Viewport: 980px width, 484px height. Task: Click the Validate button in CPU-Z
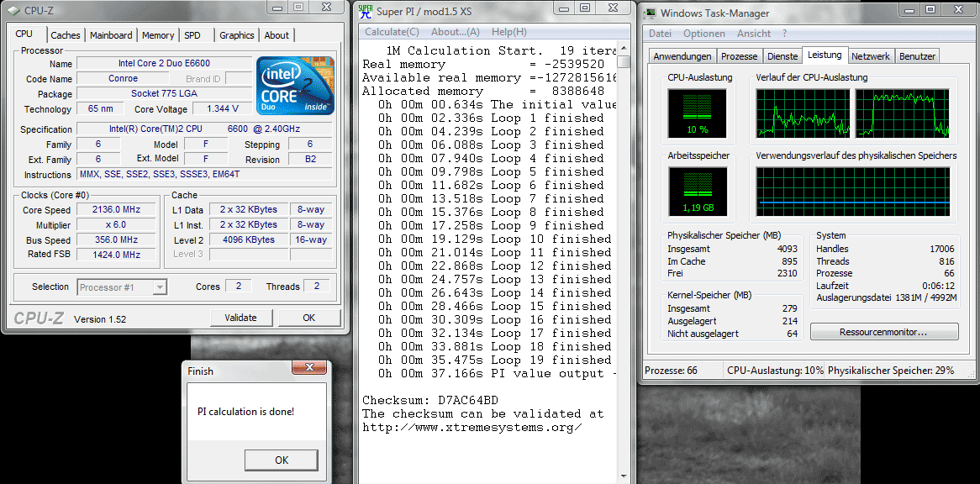[241, 318]
